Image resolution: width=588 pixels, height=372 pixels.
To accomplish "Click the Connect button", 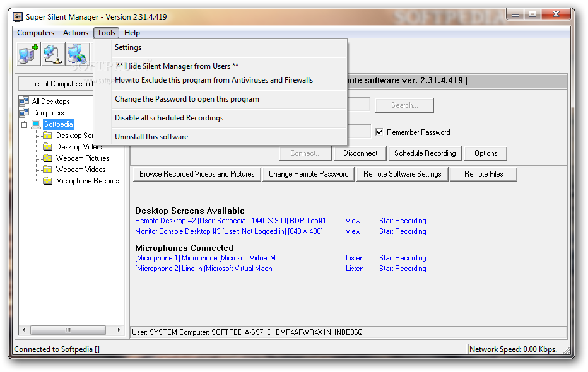I will click(x=305, y=153).
